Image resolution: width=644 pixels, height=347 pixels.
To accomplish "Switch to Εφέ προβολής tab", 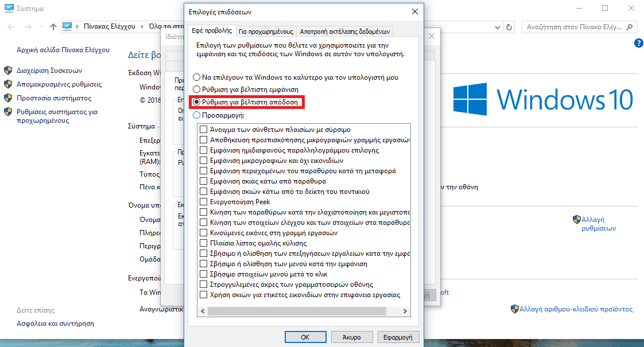I will [212, 31].
